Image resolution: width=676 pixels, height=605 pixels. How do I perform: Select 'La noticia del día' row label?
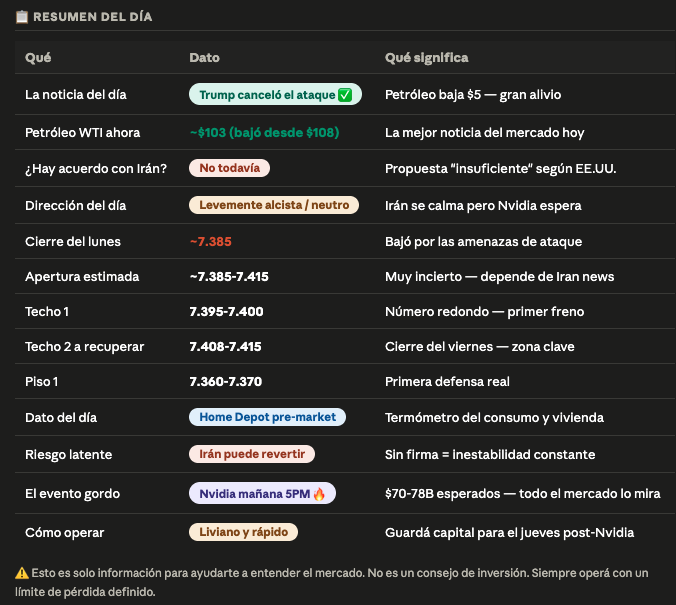pyautogui.click(x=76, y=94)
